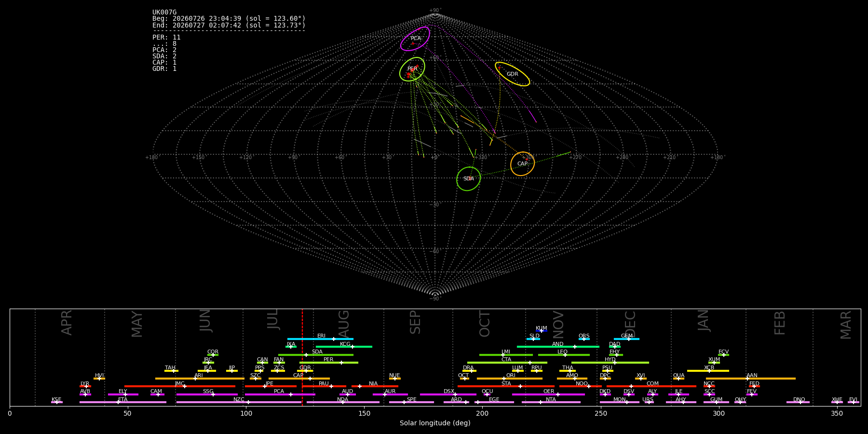Click the UK007G station title text
This screenshot has height=434, width=868.
(x=164, y=13)
